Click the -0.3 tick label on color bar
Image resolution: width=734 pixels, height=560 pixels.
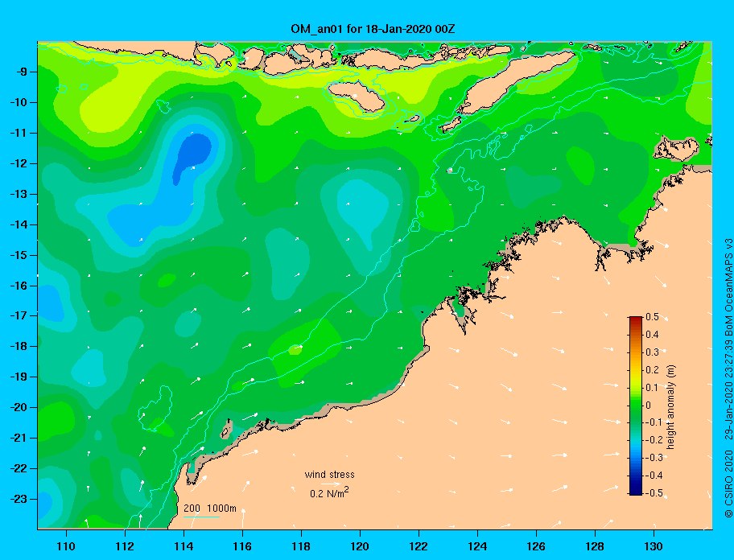pos(654,458)
